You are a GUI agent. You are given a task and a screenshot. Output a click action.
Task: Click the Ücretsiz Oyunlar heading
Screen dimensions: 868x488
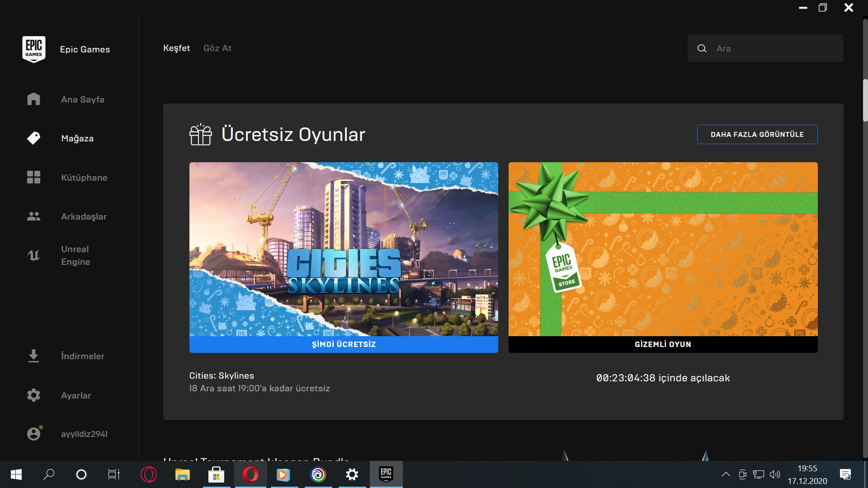tap(293, 134)
